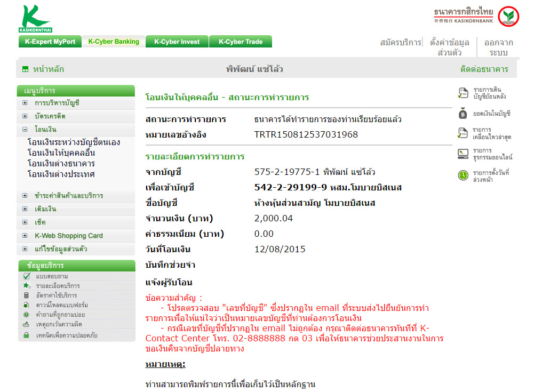Expand the เติมเงิน menu section
This screenshot has width=534, height=392.
click(x=25, y=209)
